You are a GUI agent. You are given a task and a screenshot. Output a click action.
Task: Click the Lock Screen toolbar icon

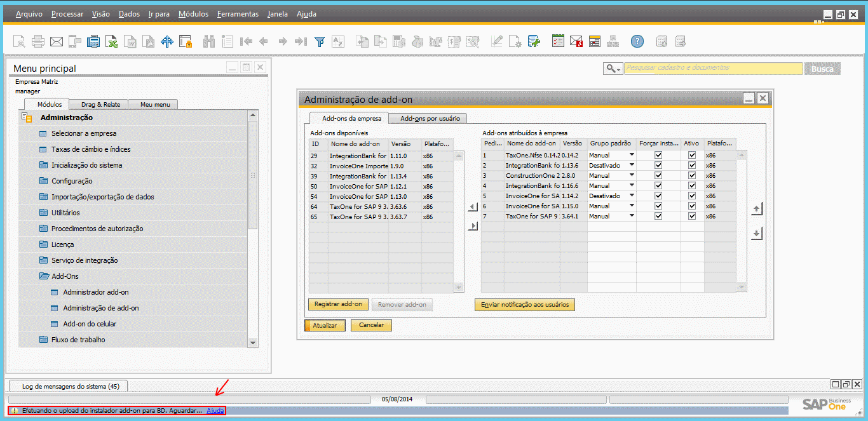(186, 42)
